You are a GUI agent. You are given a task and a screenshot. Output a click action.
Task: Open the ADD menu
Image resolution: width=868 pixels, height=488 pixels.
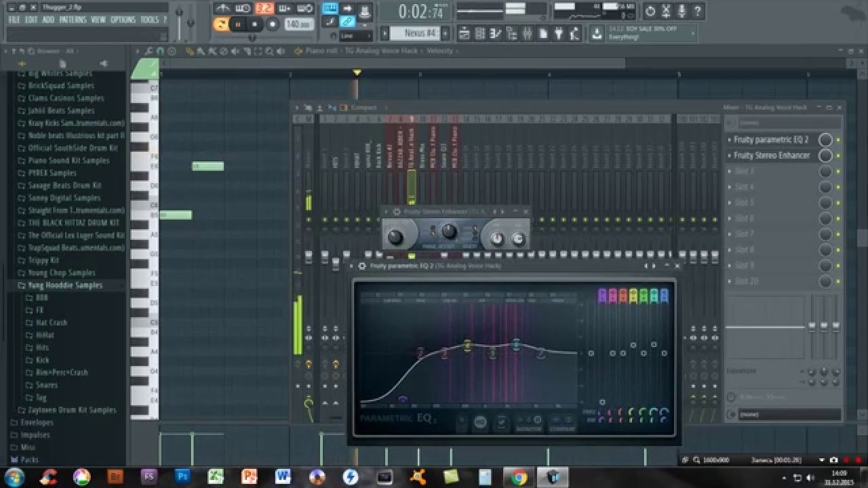click(x=48, y=20)
